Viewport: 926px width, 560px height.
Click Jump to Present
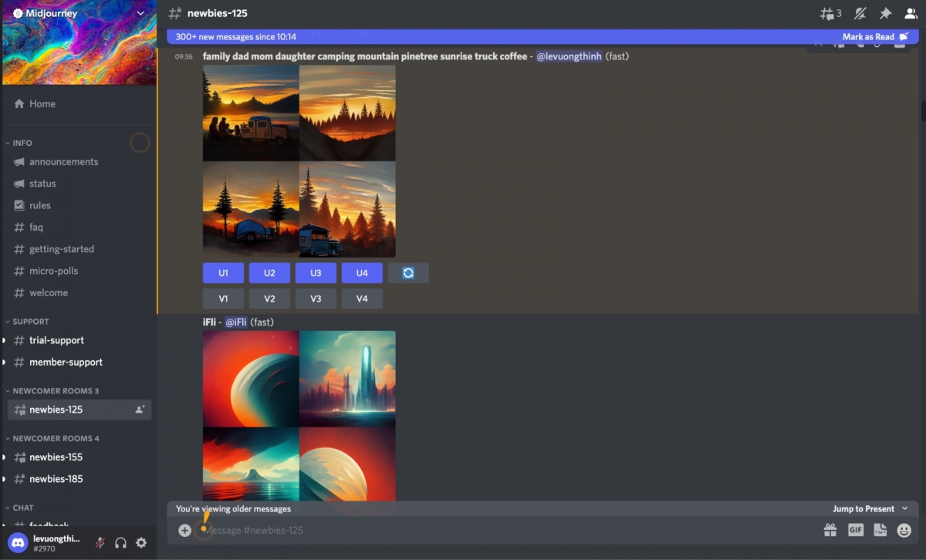point(870,509)
